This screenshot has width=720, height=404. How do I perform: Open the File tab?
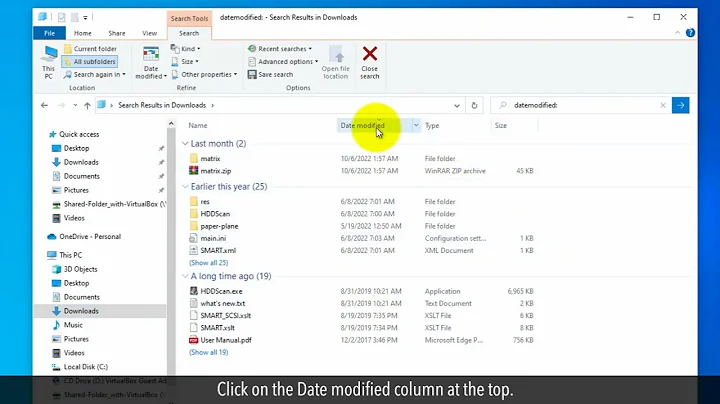pos(50,33)
